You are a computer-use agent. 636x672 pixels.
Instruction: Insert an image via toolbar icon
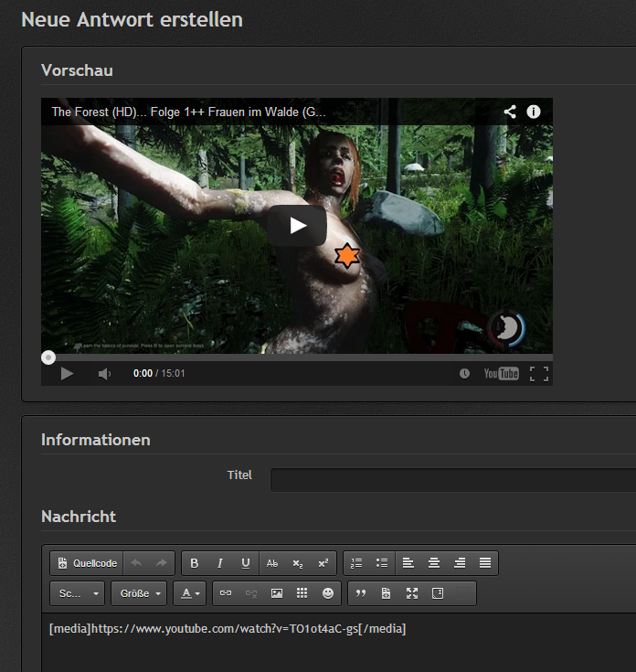pyautogui.click(x=277, y=593)
